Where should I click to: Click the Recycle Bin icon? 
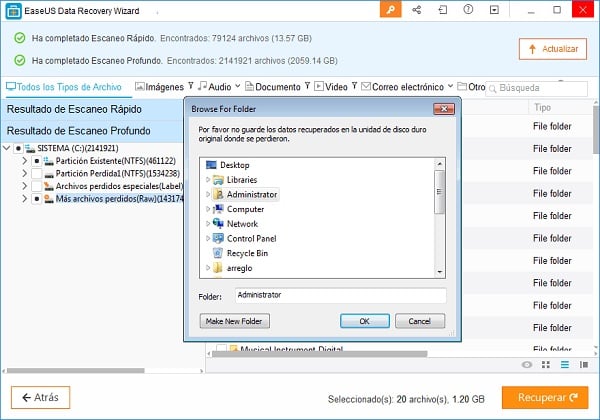click(x=218, y=253)
